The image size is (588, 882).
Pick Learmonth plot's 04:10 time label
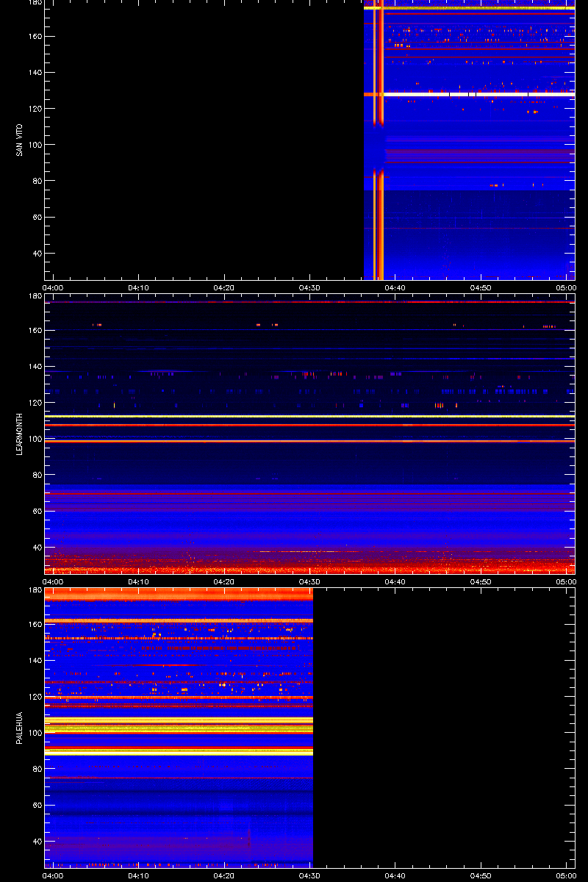pos(140,581)
